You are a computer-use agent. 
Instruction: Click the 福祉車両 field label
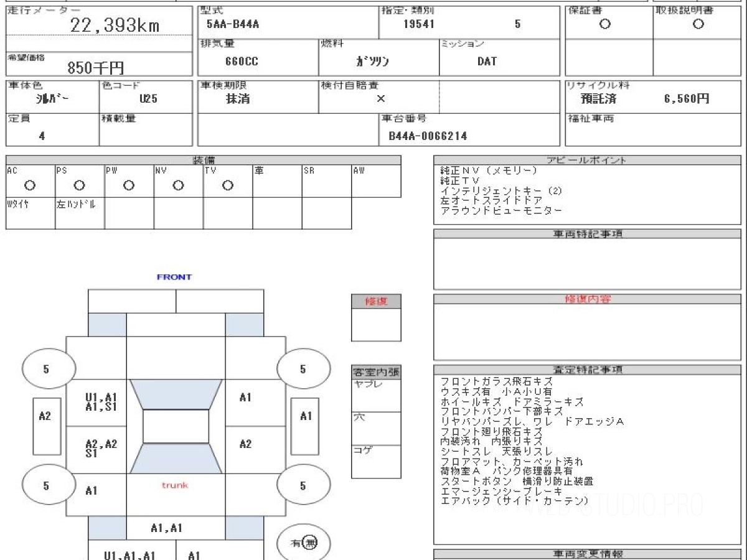(x=590, y=118)
